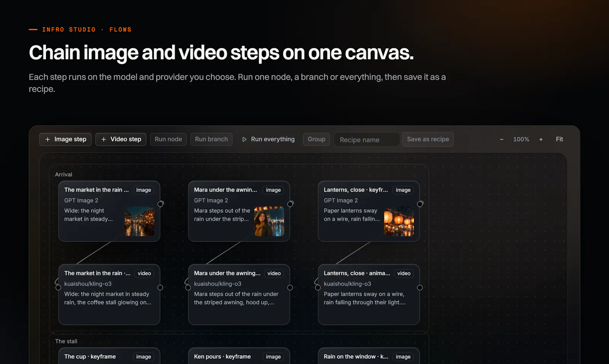
Task: Click the video tag on the Lanterns node
Action: 404,273
